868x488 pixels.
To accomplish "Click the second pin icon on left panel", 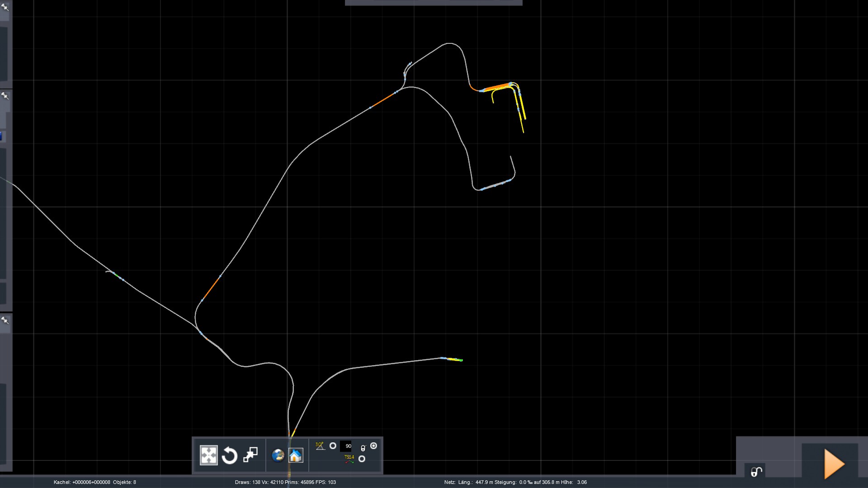I will point(5,96).
